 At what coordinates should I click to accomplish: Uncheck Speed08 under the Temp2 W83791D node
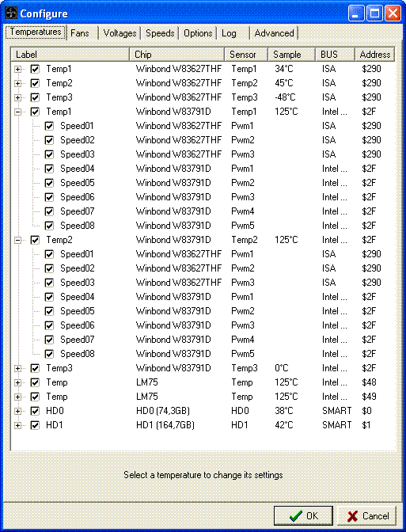coord(49,354)
